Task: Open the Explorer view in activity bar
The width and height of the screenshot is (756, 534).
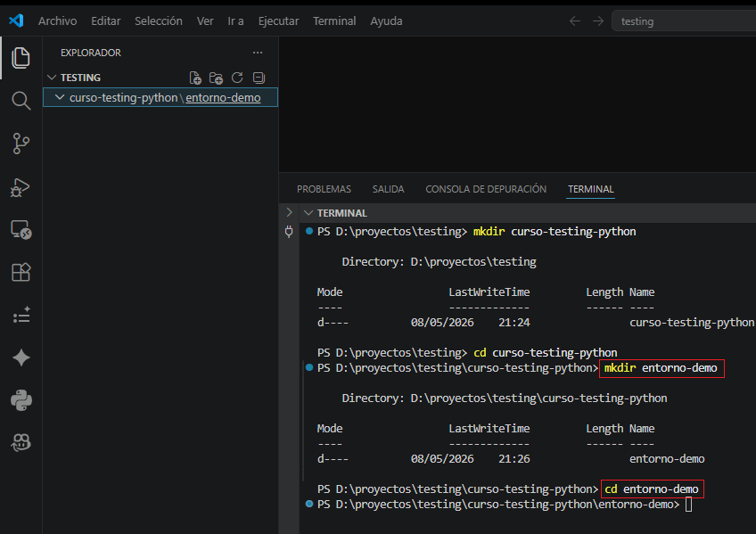Action: [21, 58]
